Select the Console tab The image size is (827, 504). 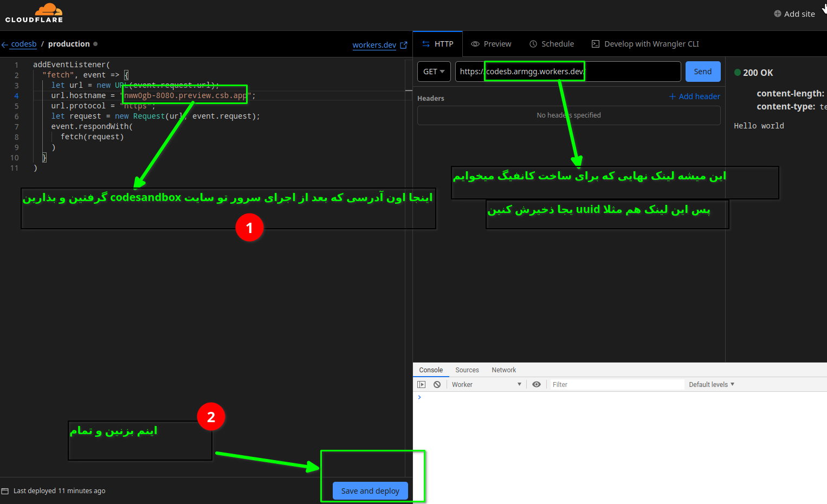click(431, 370)
